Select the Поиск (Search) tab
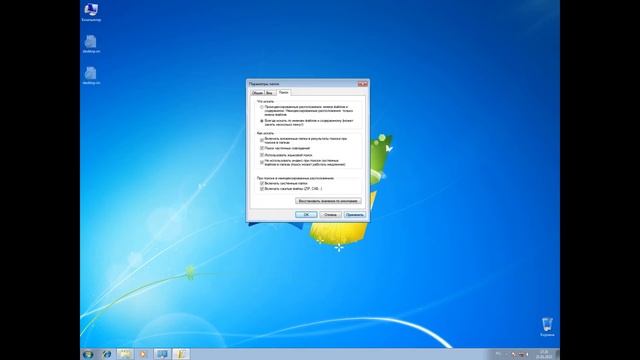 coord(283,93)
